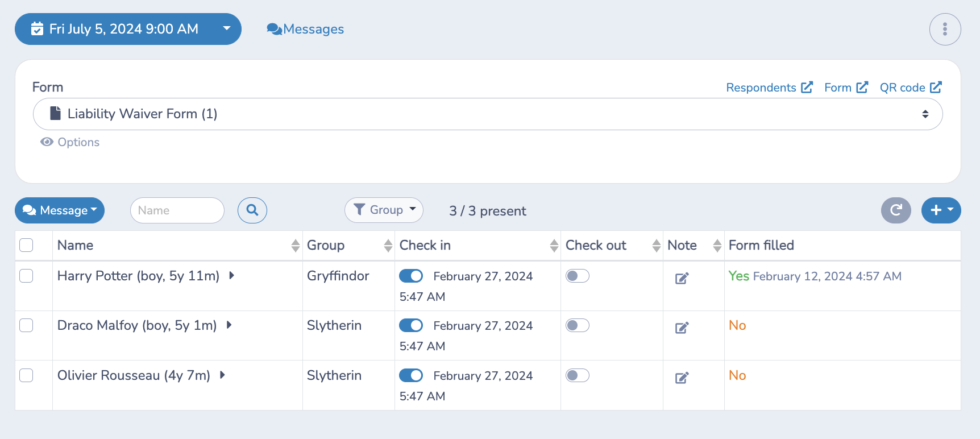Open the Liability Waiver Form selector
This screenshot has height=439, width=980.
coord(488,114)
